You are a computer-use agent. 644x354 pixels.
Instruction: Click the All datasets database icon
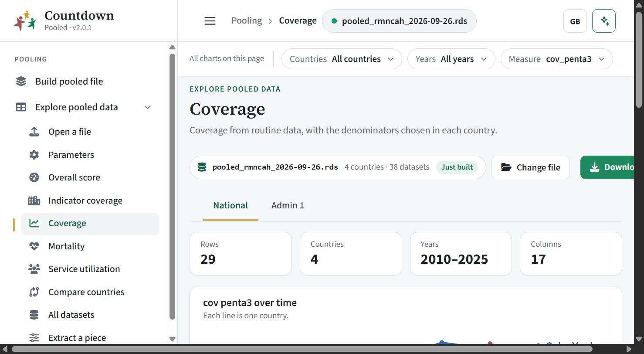coord(34,315)
